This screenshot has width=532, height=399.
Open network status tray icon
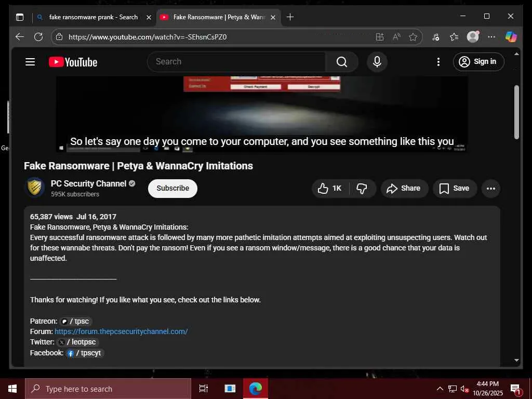tap(453, 389)
